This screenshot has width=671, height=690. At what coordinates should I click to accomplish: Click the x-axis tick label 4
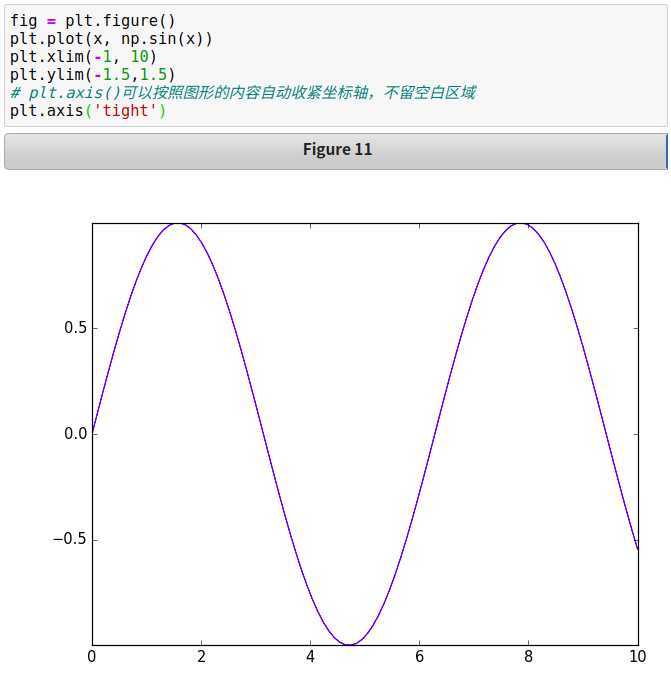click(310, 657)
